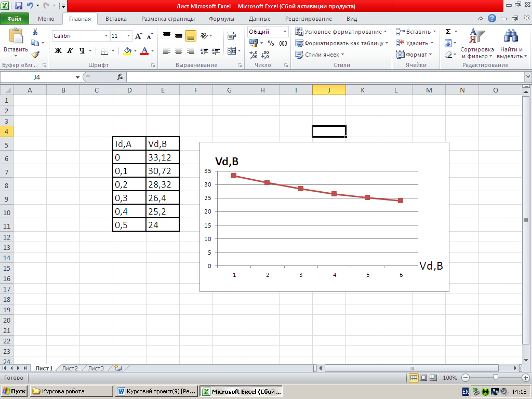Open Сортировка и фильтр dropdown
This screenshot has width=532, height=399.
(477, 44)
